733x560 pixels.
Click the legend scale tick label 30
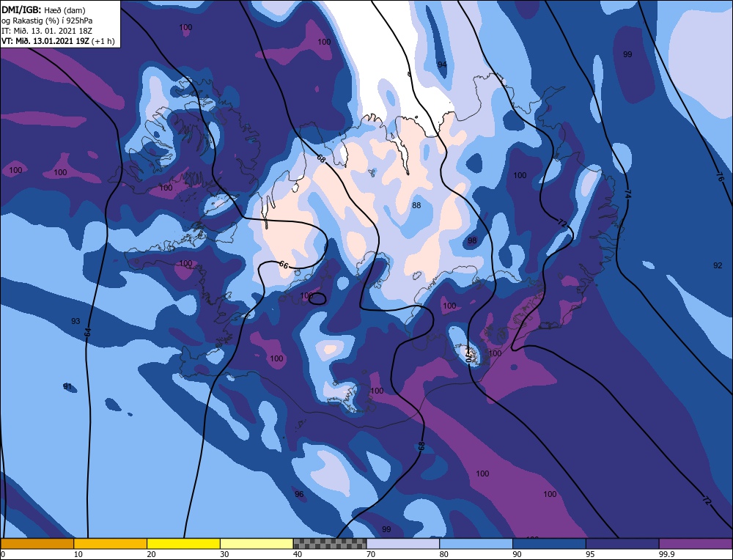point(224,554)
